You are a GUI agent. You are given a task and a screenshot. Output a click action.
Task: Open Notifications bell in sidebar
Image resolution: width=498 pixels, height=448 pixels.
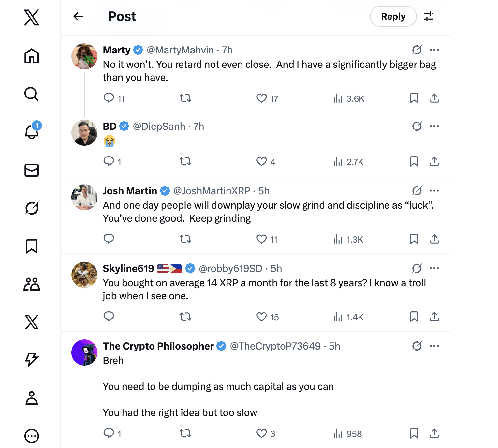pos(32,131)
